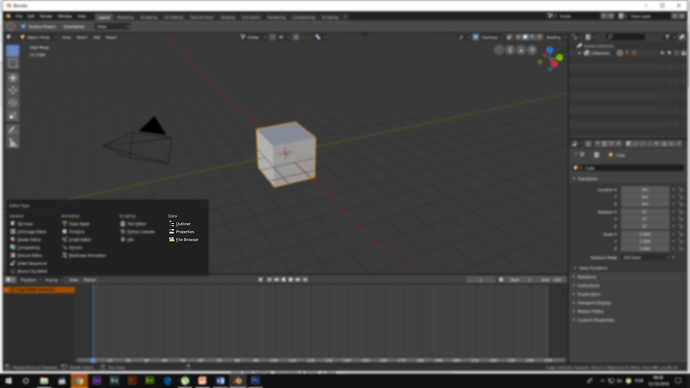This screenshot has height=388, width=690.
Task: Select the Scale tool
Action: point(13,116)
